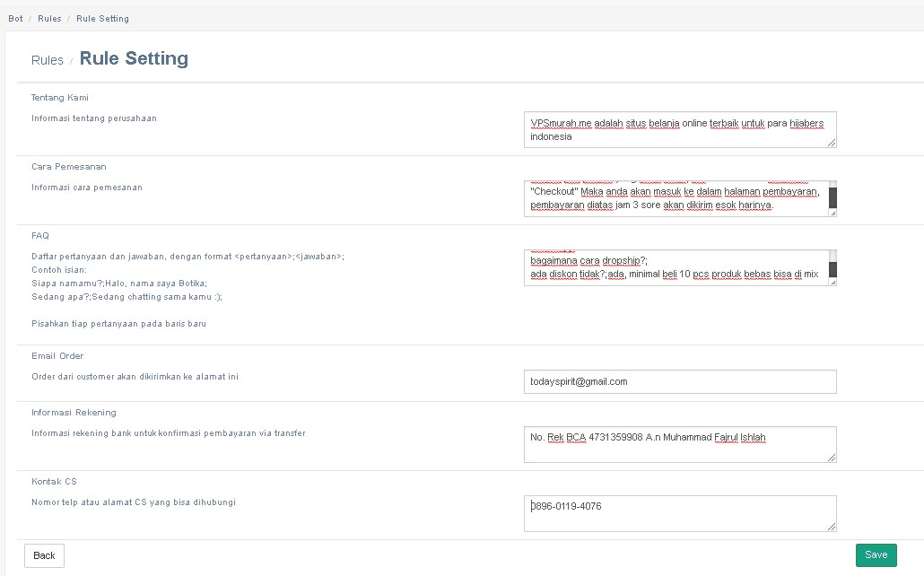Focus the Tentang Kami company info textarea
This screenshot has width=924, height=576.
(x=679, y=129)
